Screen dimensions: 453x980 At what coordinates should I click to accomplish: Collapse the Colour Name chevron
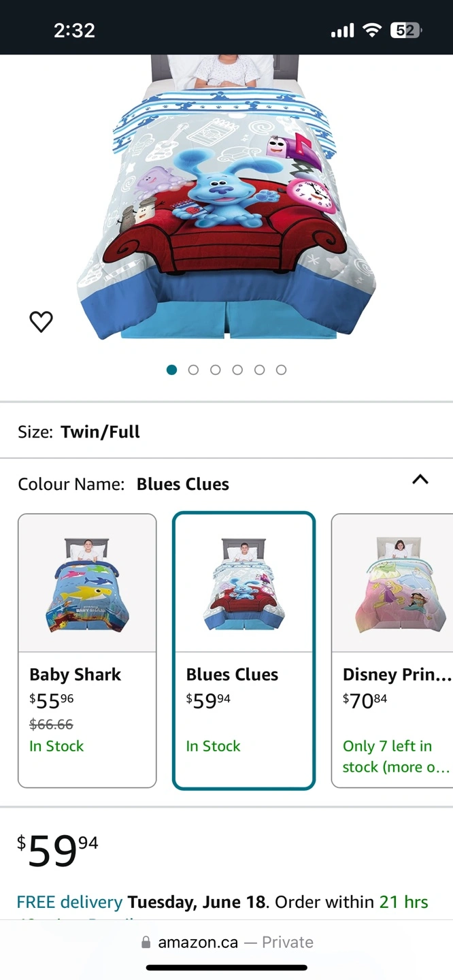tap(420, 480)
